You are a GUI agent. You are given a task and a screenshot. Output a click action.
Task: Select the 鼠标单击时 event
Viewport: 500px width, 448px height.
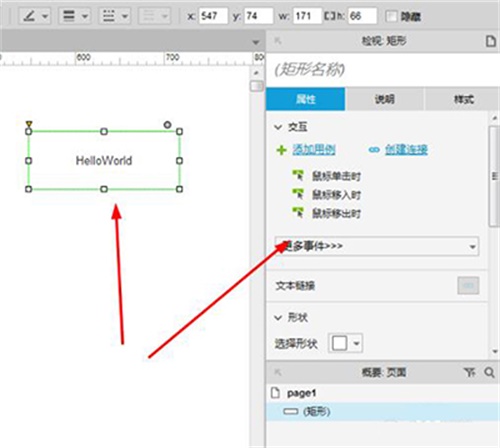[336, 176]
